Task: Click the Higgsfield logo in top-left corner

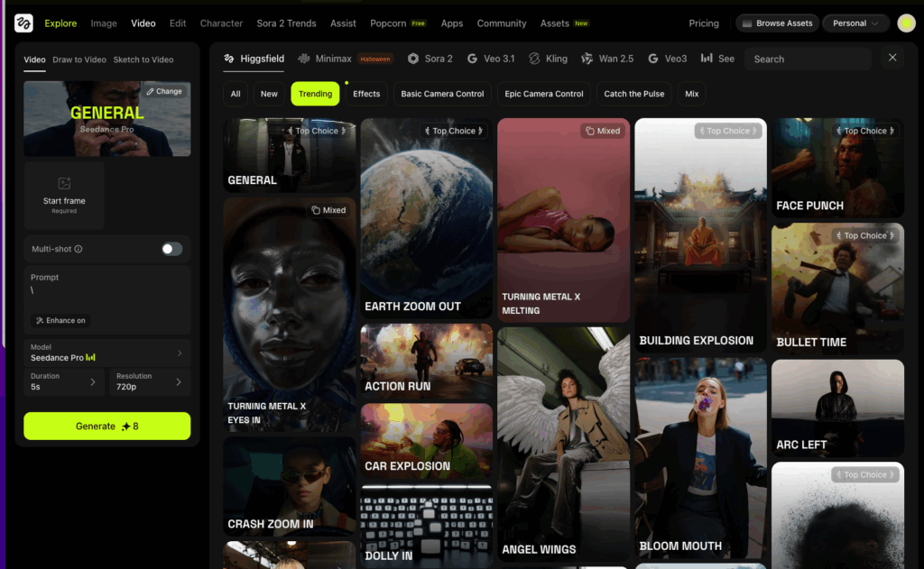Action: pyautogui.click(x=23, y=23)
